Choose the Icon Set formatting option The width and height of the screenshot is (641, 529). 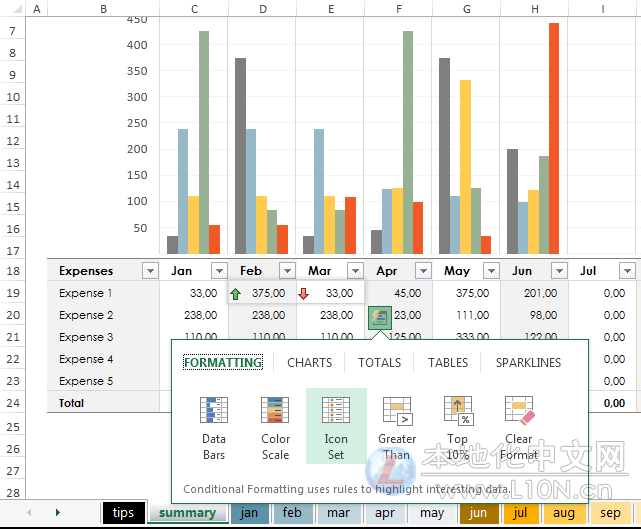[x=336, y=427]
